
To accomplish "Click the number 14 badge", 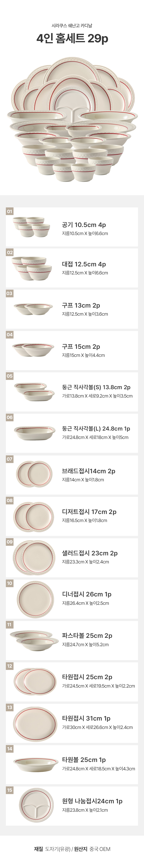I will [x=9, y=748].
